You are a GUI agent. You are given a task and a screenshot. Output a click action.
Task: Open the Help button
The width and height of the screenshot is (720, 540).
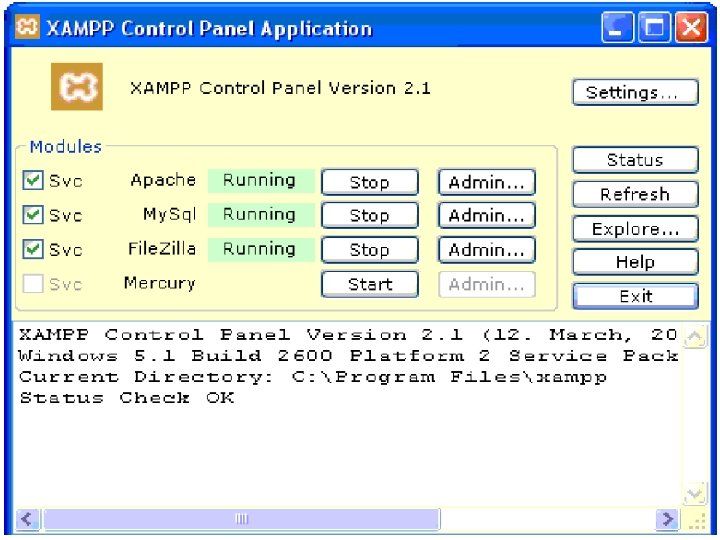click(635, 262)
